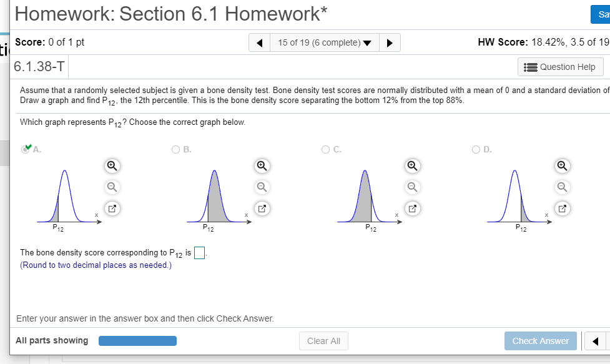Zoom in on graph B
This screenshot has height=364, width=610.
pos(262,166)
